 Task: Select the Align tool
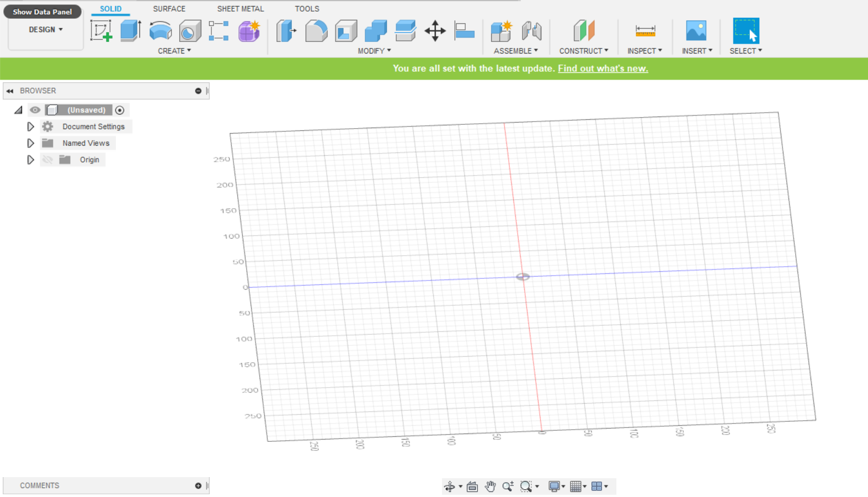pos(465,31)
